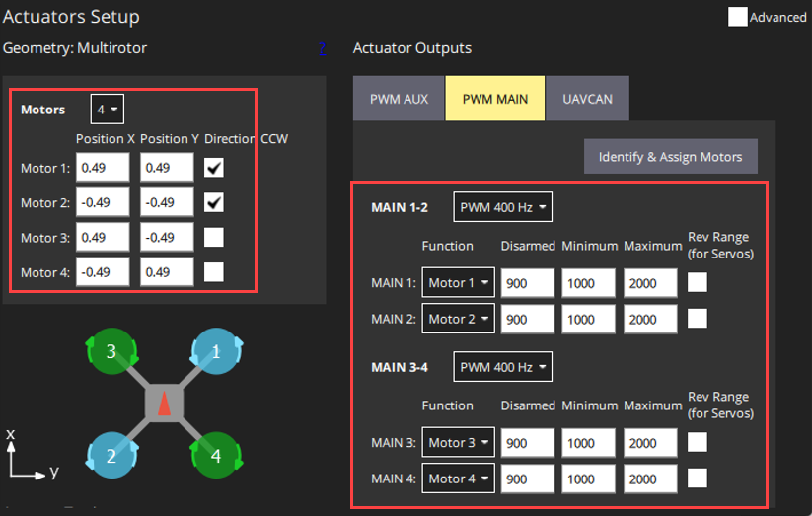Select the PWM MAIN tab
Screen dimensions: 812x516
click(495, 99)
